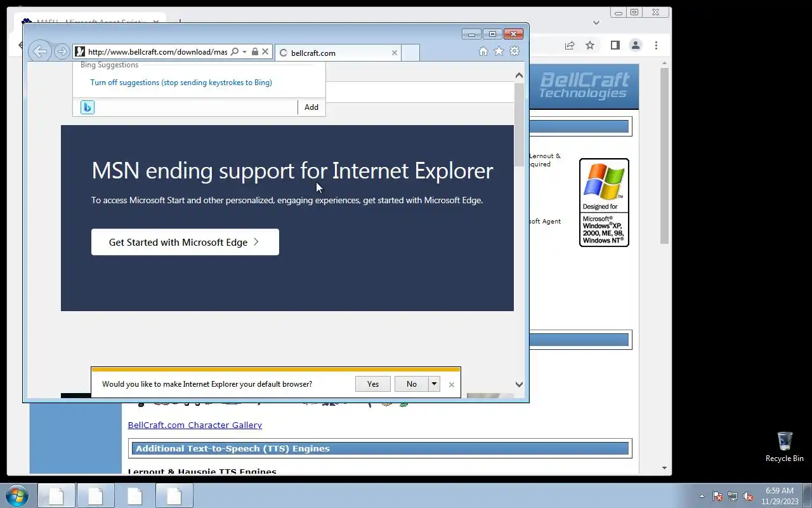
Task: Open the IE address bar dropdown arrow
Action: pos(244,52)
